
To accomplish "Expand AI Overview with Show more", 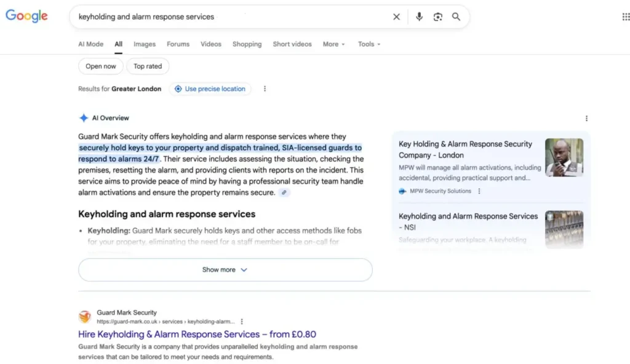I will [225, 269].
